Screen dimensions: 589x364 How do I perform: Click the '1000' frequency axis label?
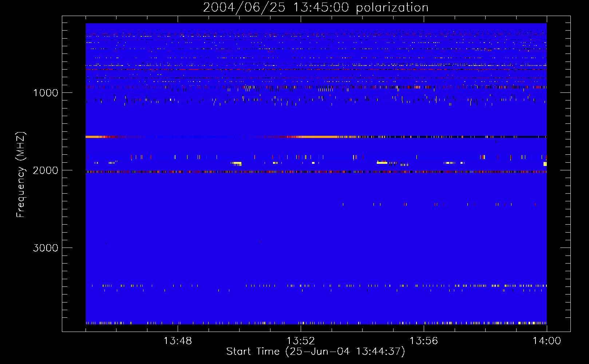[x=46, y=93]
